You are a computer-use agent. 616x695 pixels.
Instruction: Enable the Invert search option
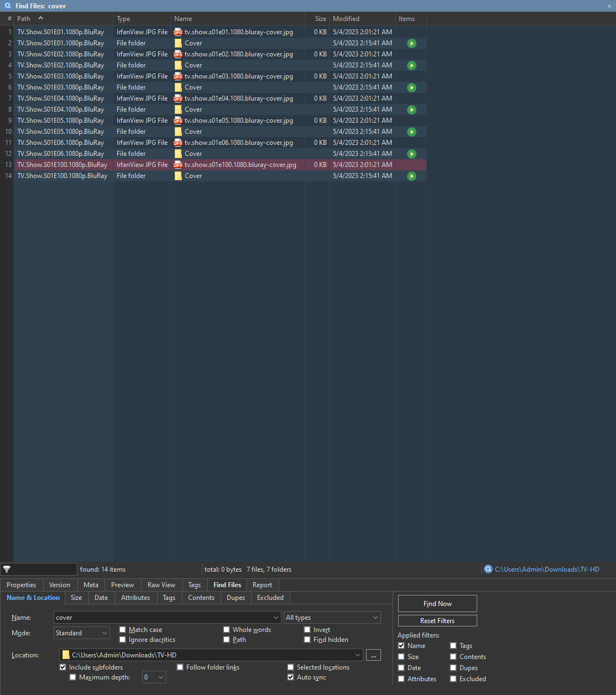click(307, 629)
